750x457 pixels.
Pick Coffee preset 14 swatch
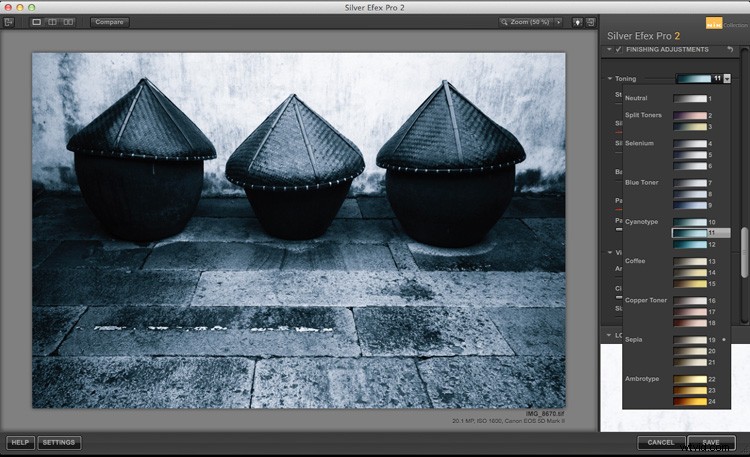[690, 273]
